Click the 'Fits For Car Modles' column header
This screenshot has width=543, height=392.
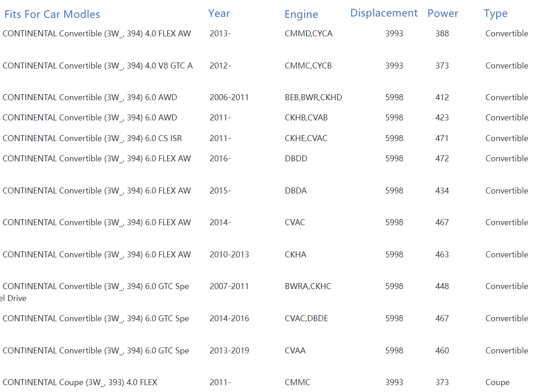point(52,14)
